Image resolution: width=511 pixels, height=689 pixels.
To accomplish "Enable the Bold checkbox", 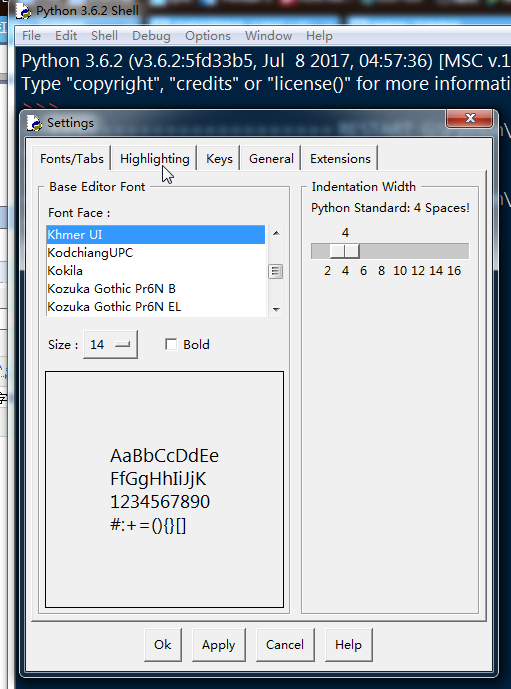I will [x=171, y=344].
